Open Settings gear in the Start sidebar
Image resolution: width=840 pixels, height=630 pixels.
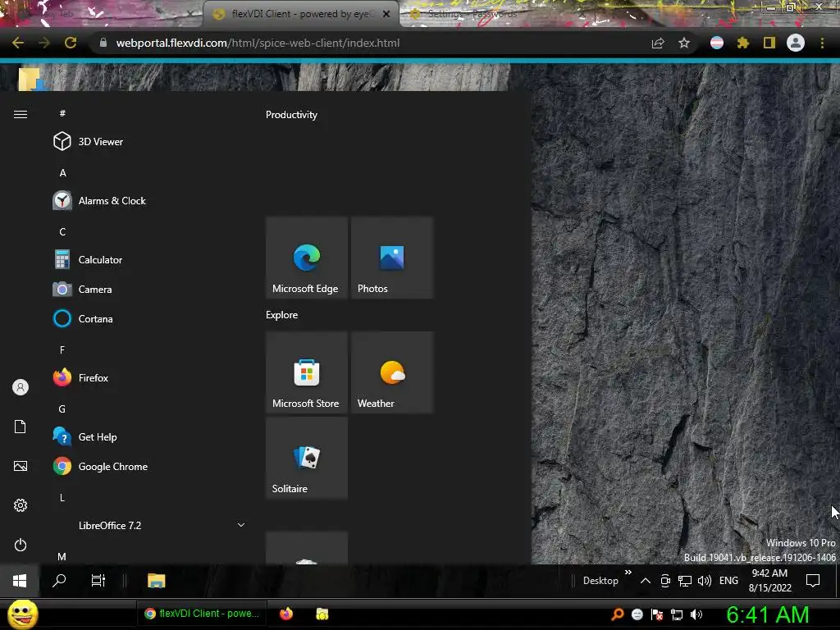[21, 505]
